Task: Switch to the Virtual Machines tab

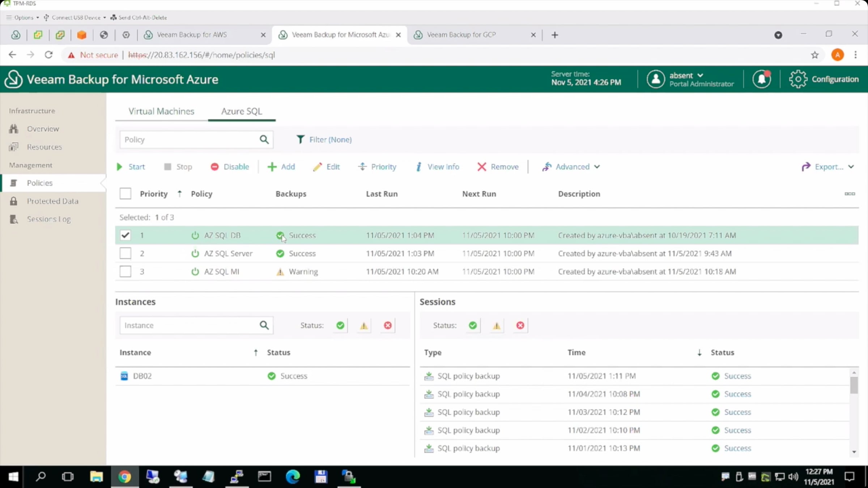Action: 161,111
